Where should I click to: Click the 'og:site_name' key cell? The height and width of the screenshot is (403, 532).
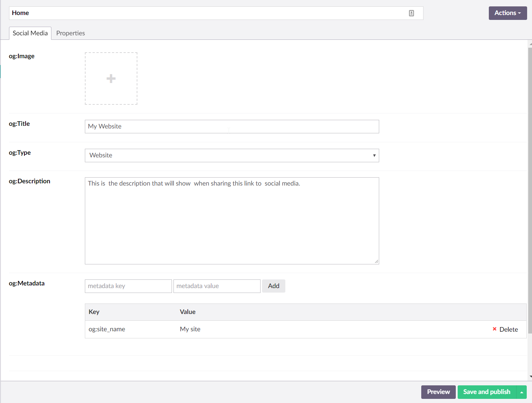[107, 329]
